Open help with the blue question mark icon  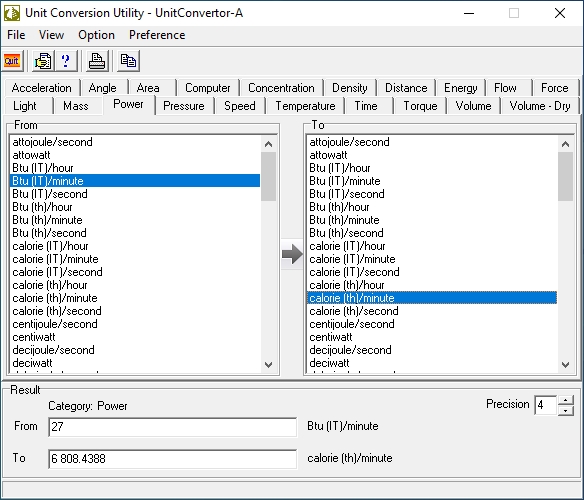point(66,61)
